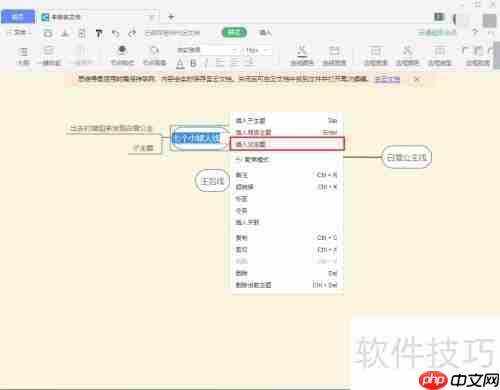Open the node background tool
Viewport: 500px width, 390px height.
(x=154, y=55)
